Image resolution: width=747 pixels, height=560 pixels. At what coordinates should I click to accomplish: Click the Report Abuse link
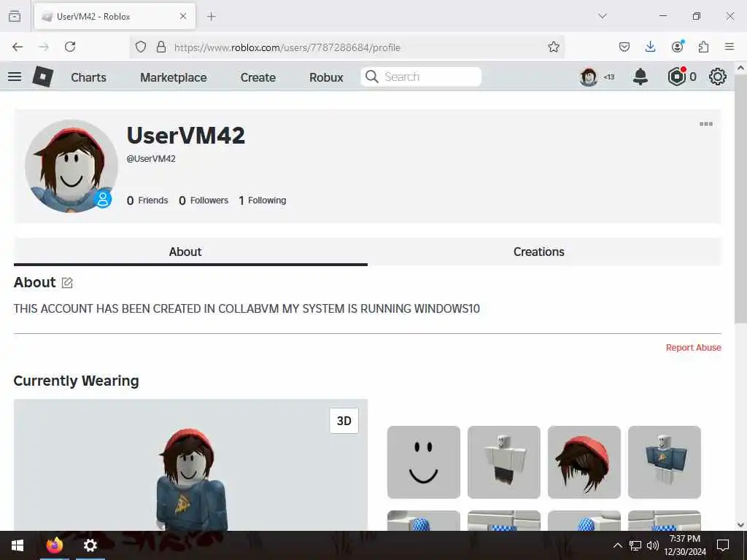(693, 348)
